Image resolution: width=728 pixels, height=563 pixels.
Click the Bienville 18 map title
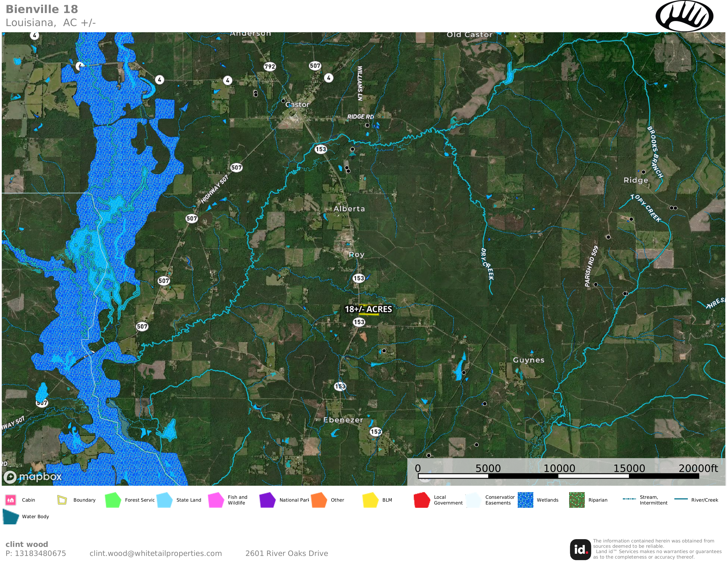click(x=42, y=9)
